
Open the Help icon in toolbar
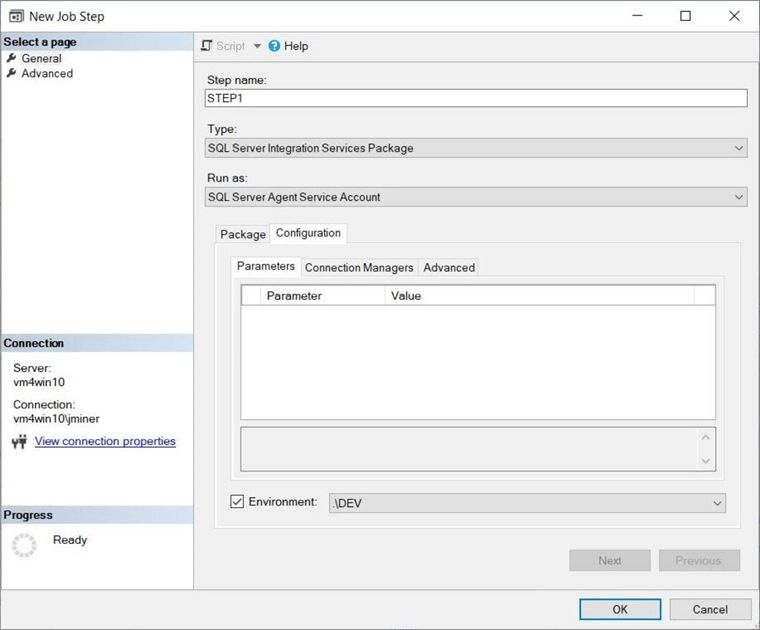click(x=274, y=46)
